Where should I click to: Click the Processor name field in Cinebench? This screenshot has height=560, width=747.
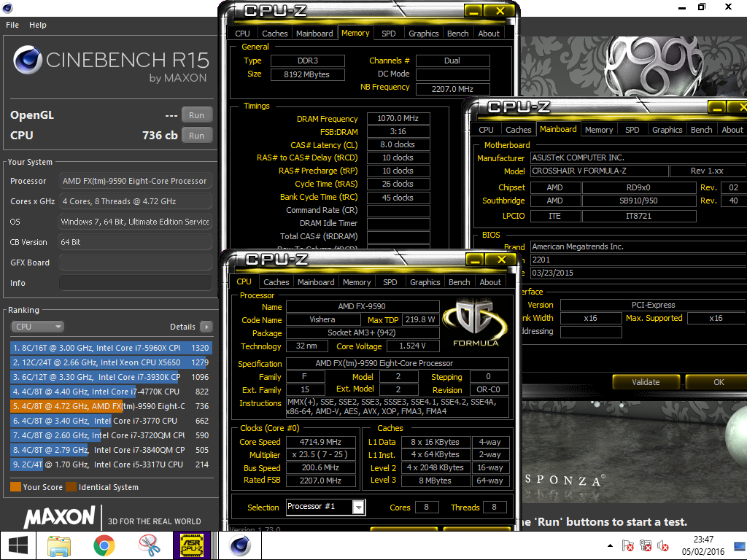135,181
